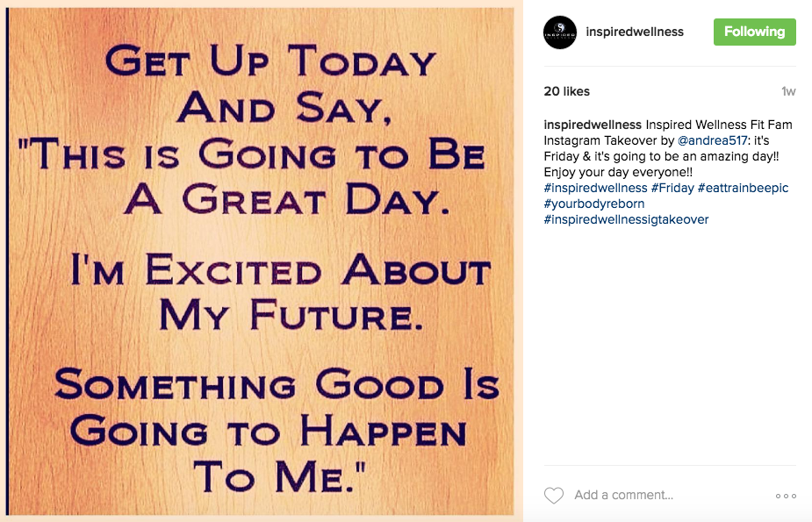Open the #Friday hashtag
Screen dimensions: 812x522
pyautogui.click(x=672, y=188)
